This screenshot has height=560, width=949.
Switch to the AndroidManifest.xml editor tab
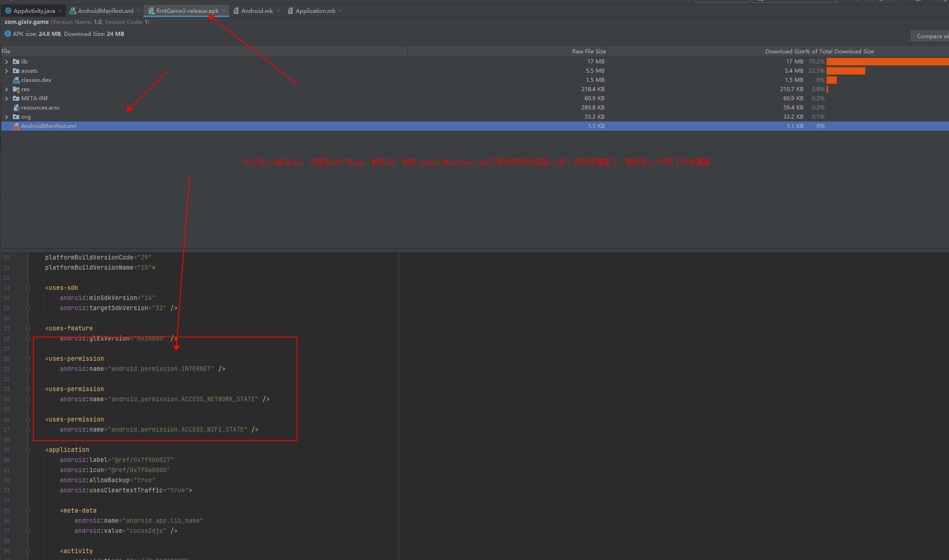click(x=105, y=11)
